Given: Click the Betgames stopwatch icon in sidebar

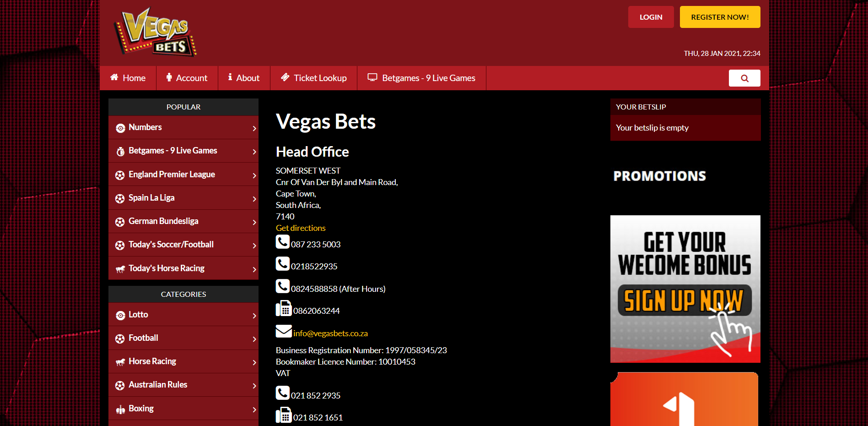Looking at the screenshot, I should pyautogui.click(x=120, y=152).
